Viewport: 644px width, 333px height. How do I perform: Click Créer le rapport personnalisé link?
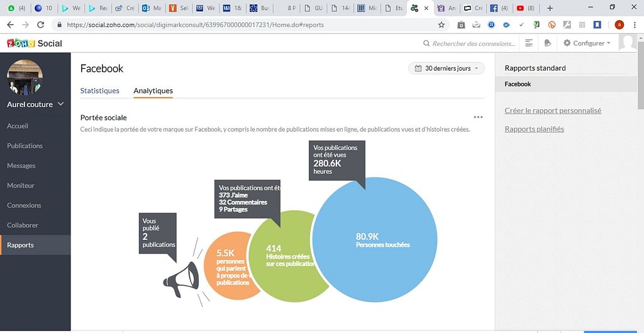(553, 111)
